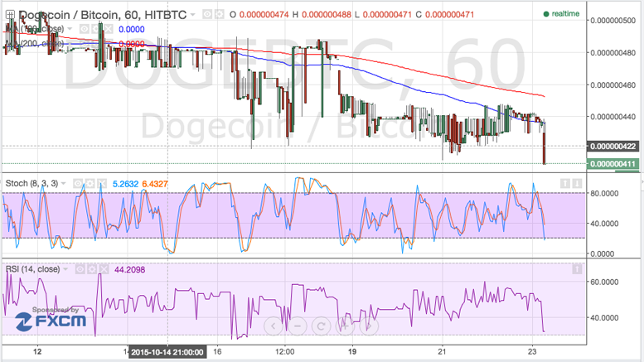Click the blue MA 100 value 0.0000
The image size is (644, 362).
[x=132, y=29]
